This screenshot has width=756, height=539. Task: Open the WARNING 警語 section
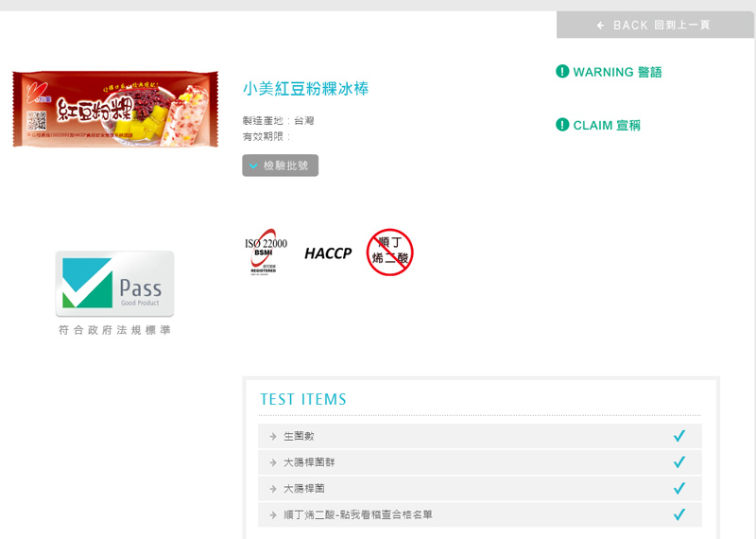[x=609, y=72]
